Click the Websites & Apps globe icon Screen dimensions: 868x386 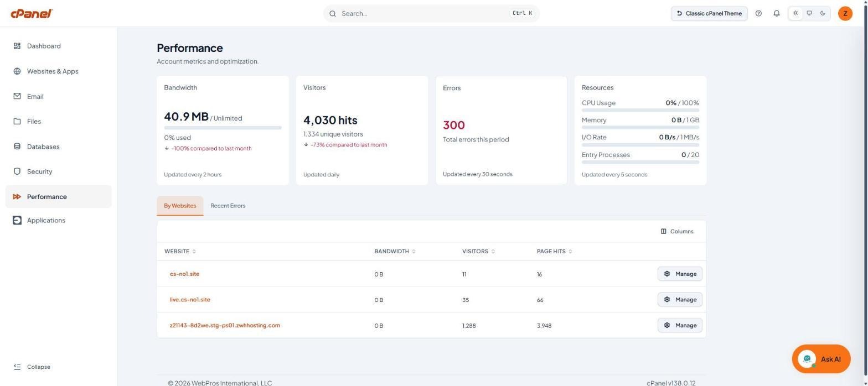click(17, 71)
